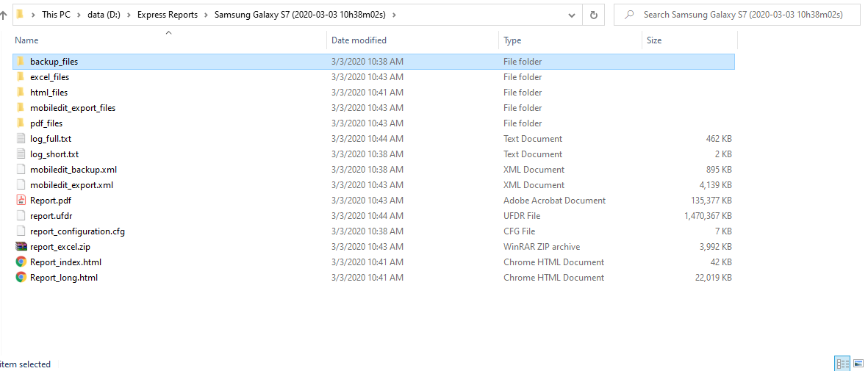Click the log_full.txt text document icon
This screenshot has height=371, width=868.
pos(21,139)
